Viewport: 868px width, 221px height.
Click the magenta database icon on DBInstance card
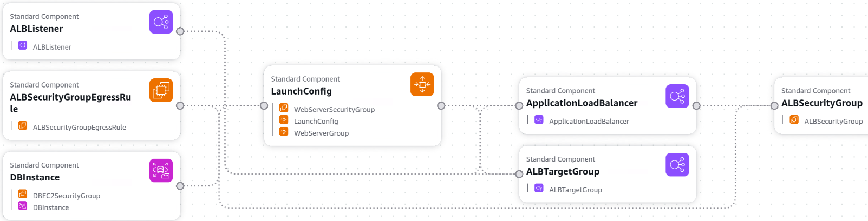pyautogui.click(x=161, y=171)
